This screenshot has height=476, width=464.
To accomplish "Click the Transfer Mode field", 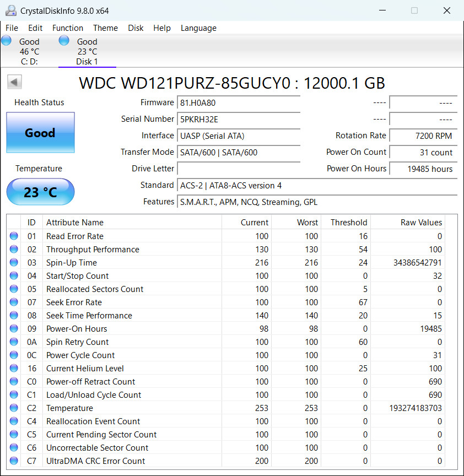I will click(x=239, y=152).
